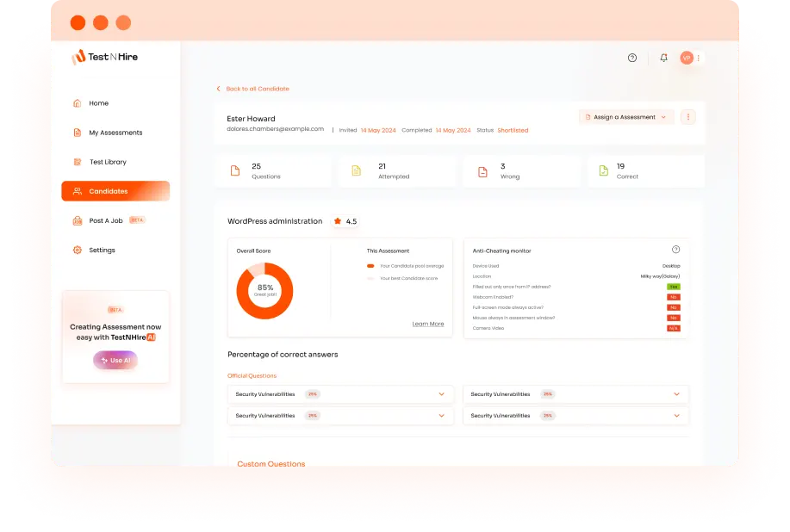The height and width of the screenshot is (532, 790).
Task: Click the Yes badge for IP address check
Action: coord(673,287)
